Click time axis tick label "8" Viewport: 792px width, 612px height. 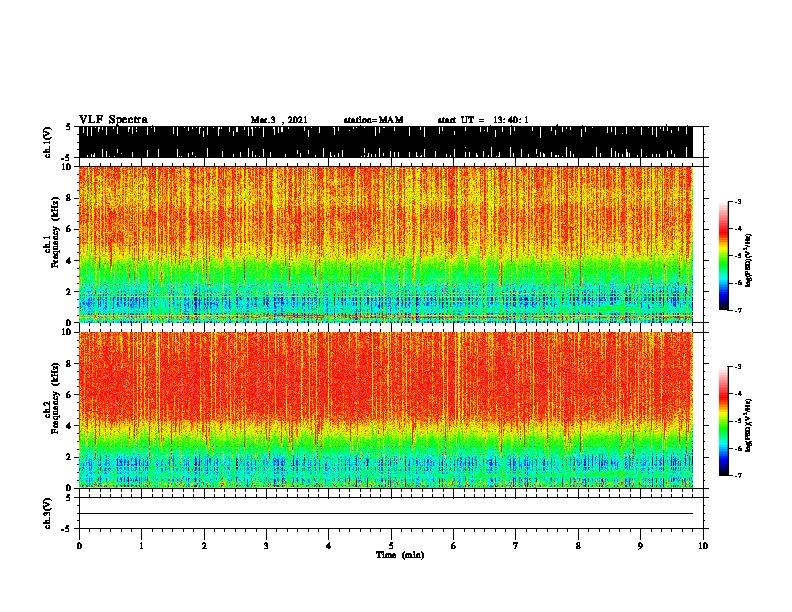578,546
